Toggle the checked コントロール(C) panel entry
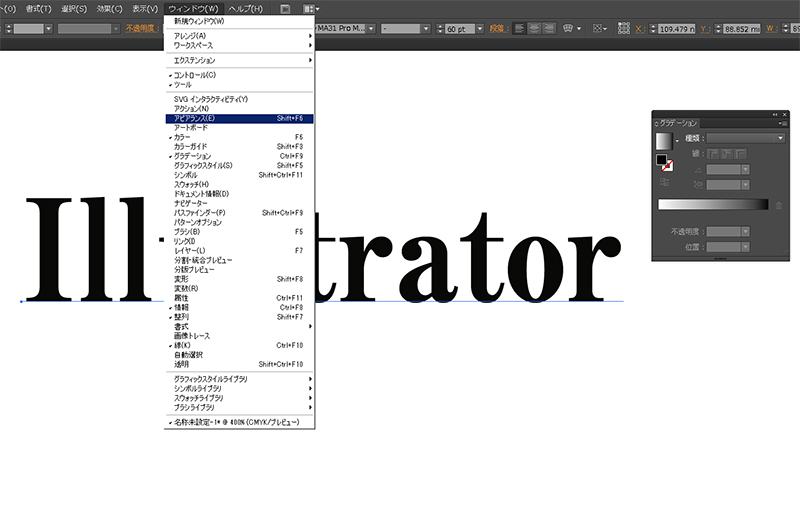The height and width of the screenshot is (520, 800). pos(239,75)
